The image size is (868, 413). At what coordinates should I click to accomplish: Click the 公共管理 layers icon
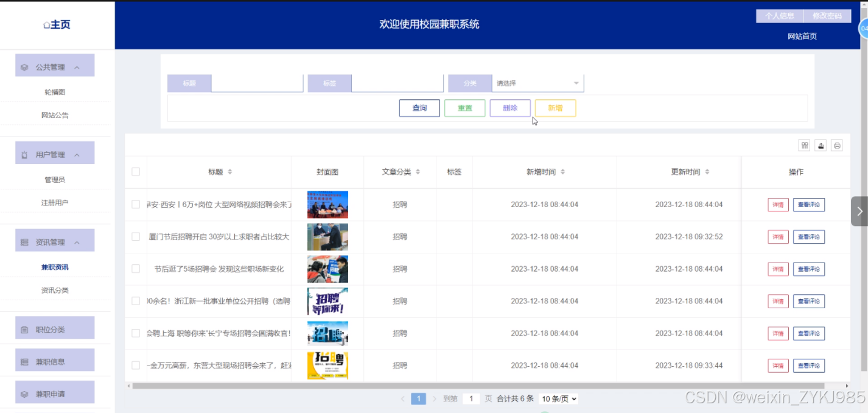[x=24, y=67]
